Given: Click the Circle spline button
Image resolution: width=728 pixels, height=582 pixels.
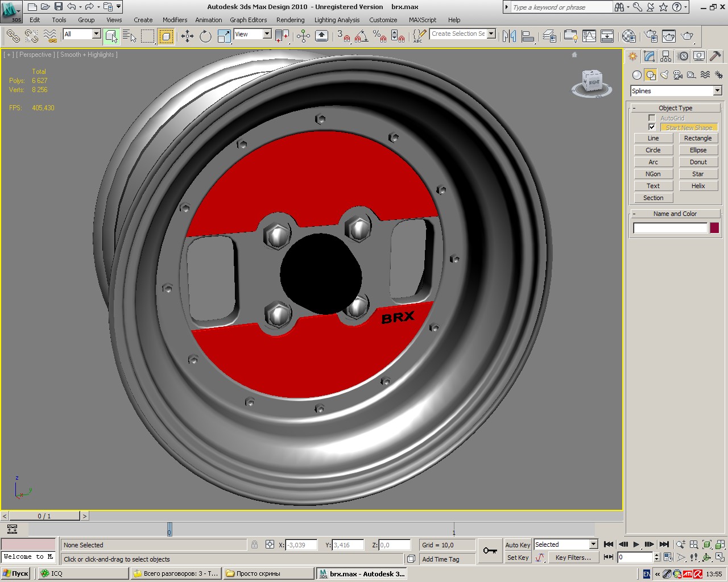Looking at the screenshot, I should coord(653,150).
